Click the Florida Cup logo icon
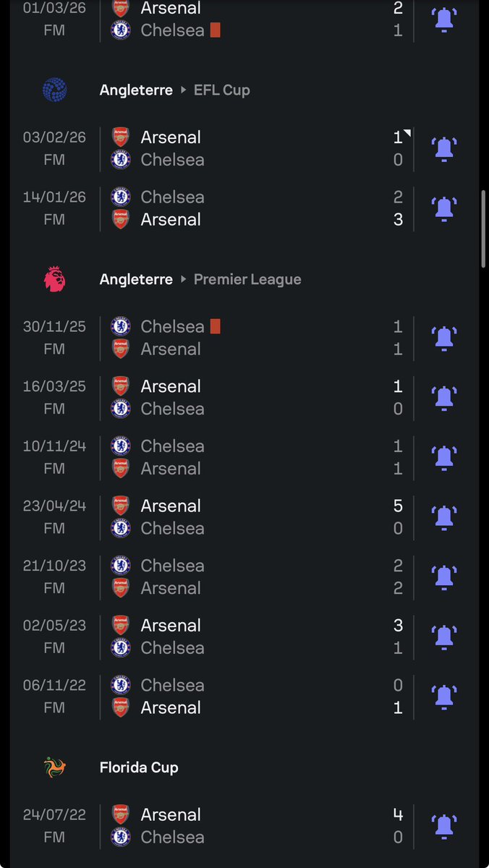This screenshot has width=489, height=868. coord(55,767)
